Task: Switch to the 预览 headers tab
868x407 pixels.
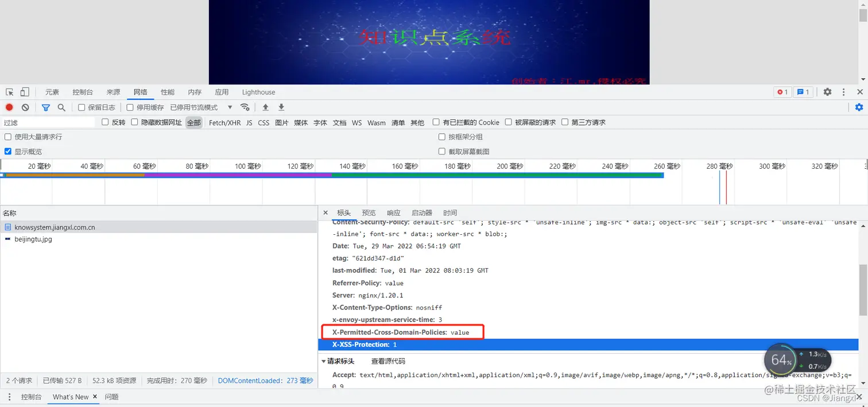Action: (368, 212)
